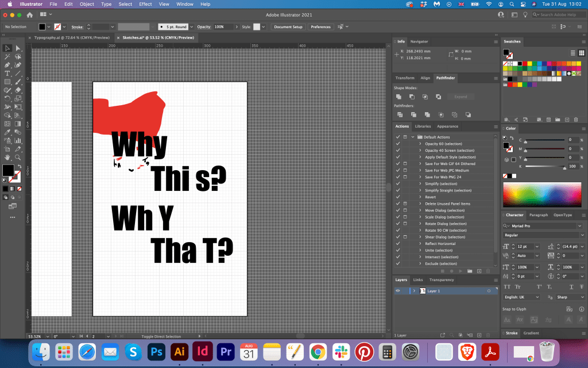Open Photoshop from the Dock
Viewport: 588px width, 368px height.
coord(156,351)
